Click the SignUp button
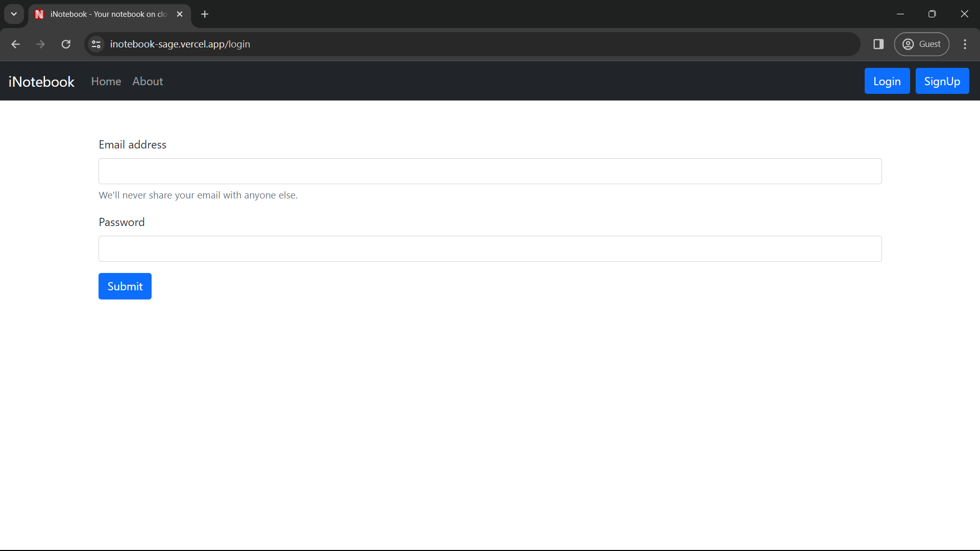 click(x=942, y=81)
